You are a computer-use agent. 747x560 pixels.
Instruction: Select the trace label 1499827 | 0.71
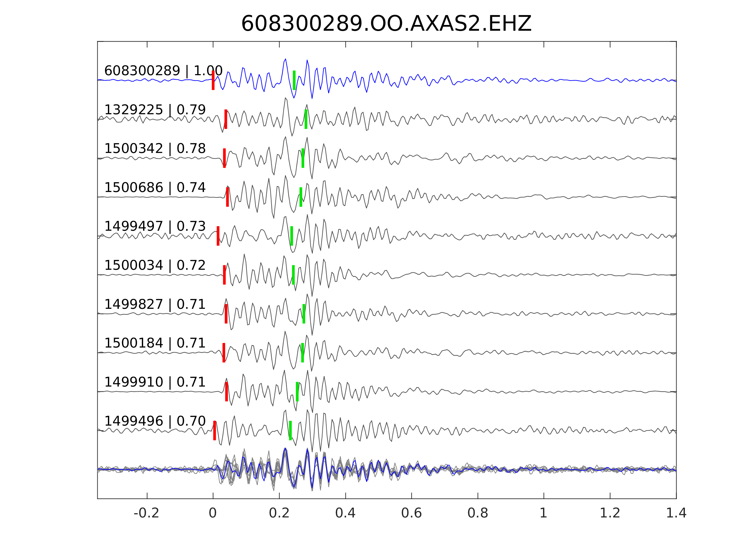click(x=155, y=304)
